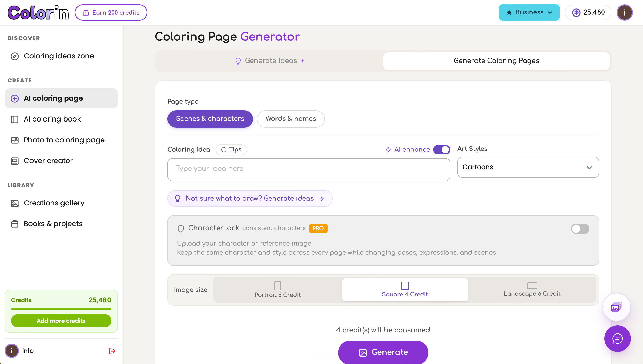Image resolution: width=643 pixels, height=364 pixels.
Task: Click the green credits progress bar
Action: 61,309
